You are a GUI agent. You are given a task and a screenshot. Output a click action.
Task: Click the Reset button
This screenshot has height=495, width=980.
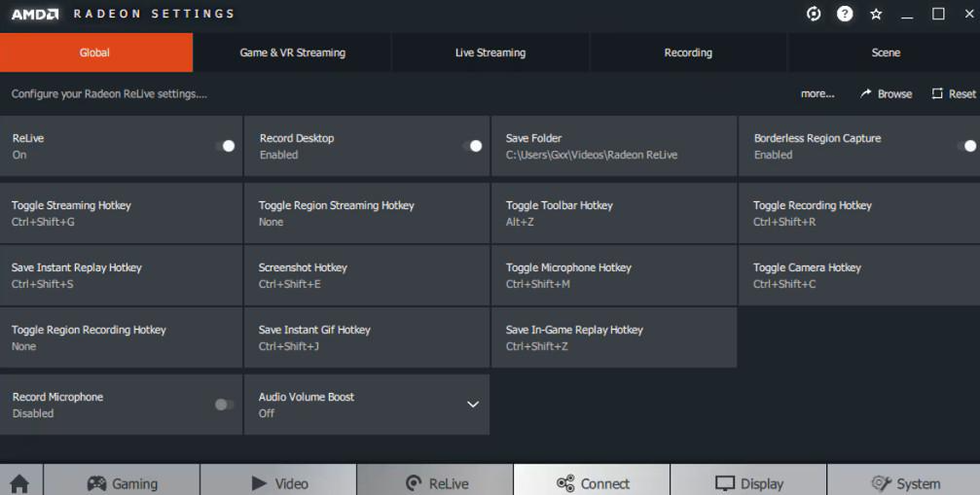click(x=954, y=93)
